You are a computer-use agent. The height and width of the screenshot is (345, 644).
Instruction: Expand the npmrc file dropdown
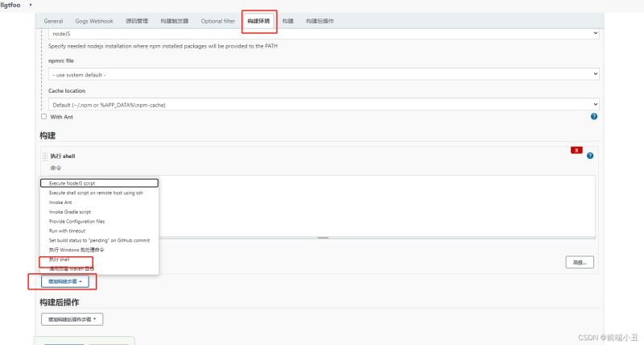[x=322, y=74]
